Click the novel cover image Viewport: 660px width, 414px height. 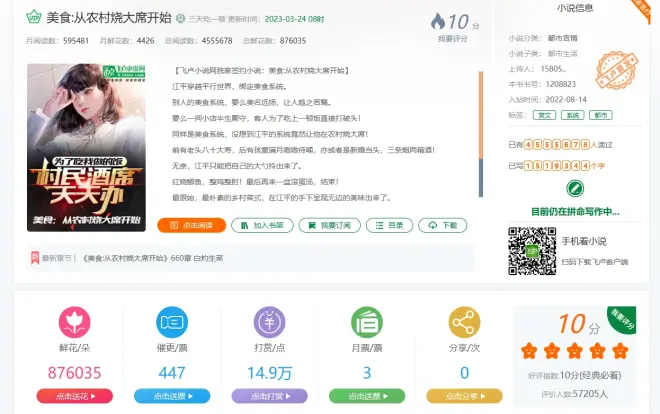coord(85,148)
